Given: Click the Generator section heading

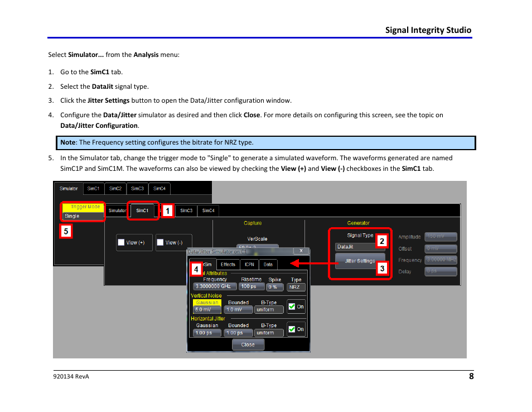Looking at the screenshot, I should click(358, 223).
